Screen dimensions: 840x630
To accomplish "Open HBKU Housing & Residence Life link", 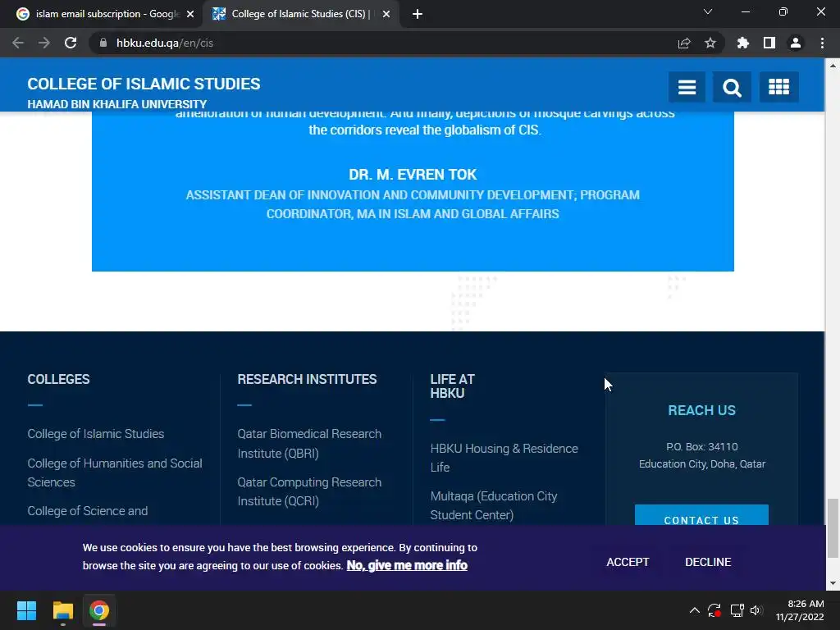I will (x=504, y=458).
